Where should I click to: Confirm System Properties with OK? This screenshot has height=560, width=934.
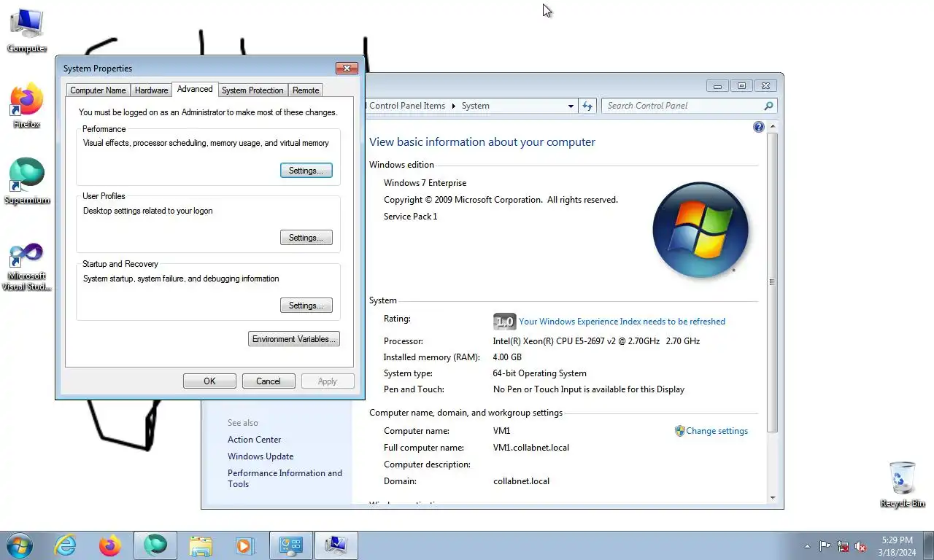point(209,381)
